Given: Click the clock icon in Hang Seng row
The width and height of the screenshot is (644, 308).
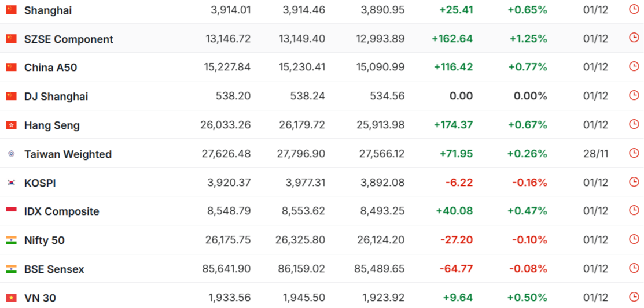Looking at the screenshot, I should pos(634,124).
